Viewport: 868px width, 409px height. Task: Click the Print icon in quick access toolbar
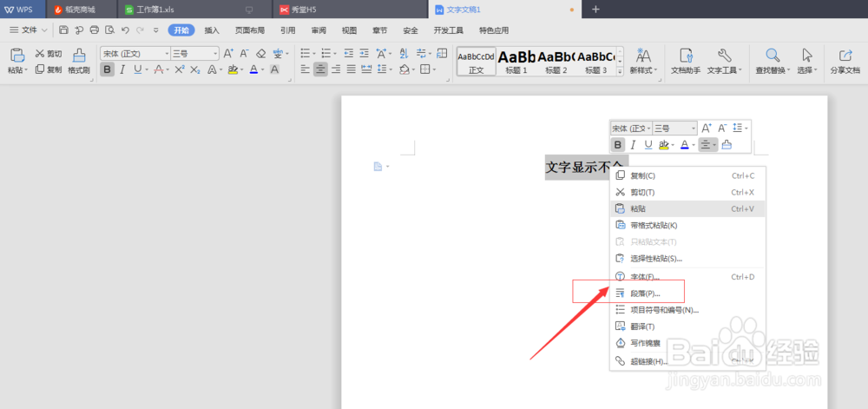pyautogui.click(x=95, y=30)
